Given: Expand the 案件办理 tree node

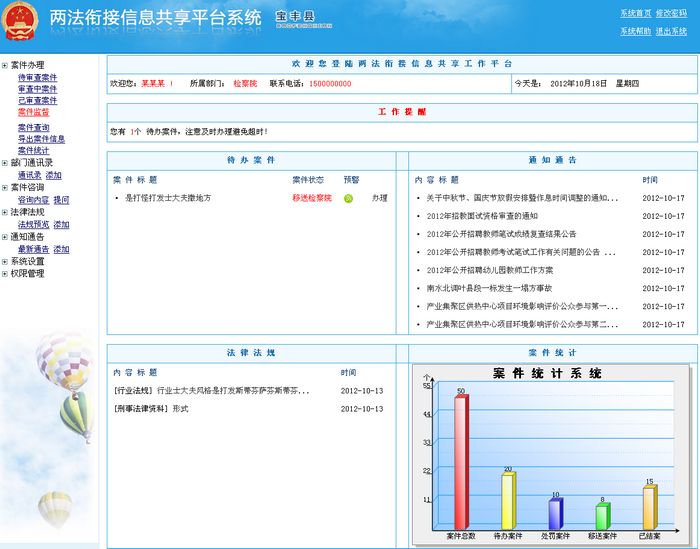Looking at the screenshot, I should (x=5, y=65).
